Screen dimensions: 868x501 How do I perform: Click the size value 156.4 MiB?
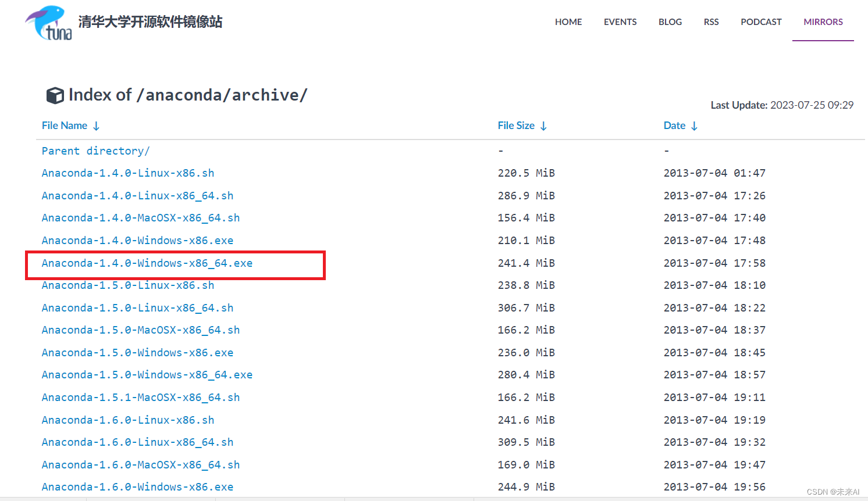point(526,218)
